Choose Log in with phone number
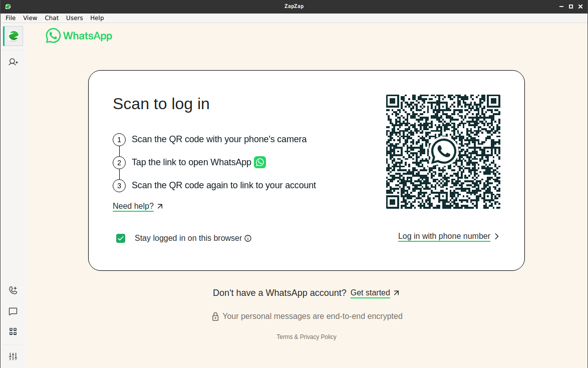Image resolution: width=588 pixels, height=368 pixels. tap(444, 236)
